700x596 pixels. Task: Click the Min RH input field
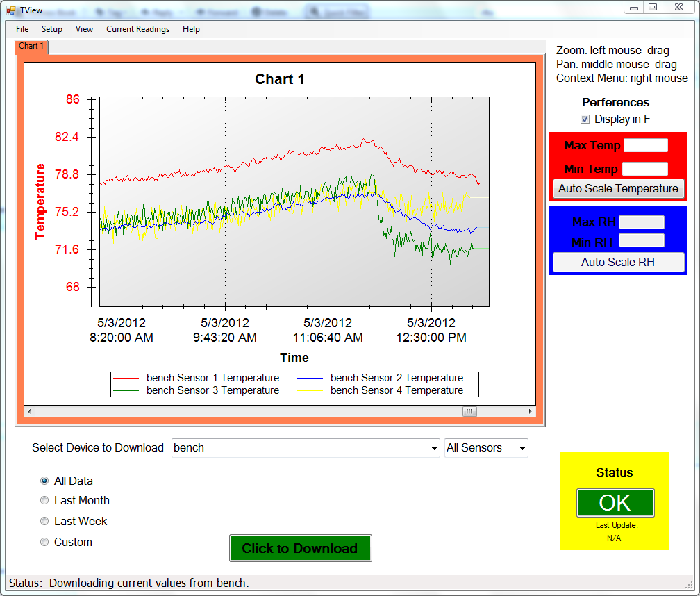641,240
